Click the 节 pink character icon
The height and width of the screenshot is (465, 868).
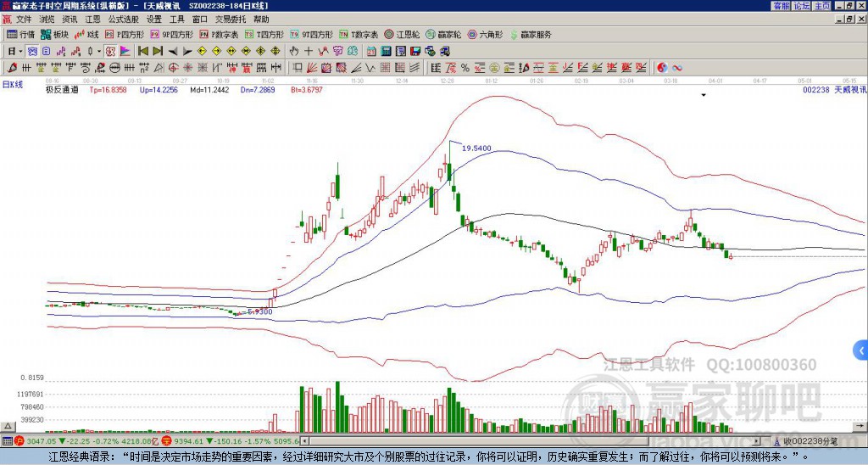pyautogui.click(x=337, y=52)
